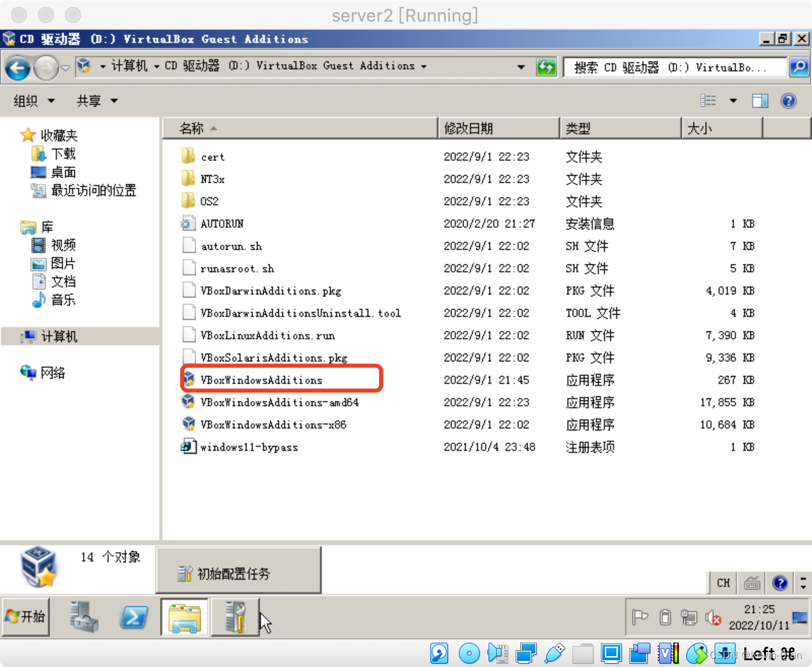Launch Server Manager from the taskbar
Image resolution: width=812 pixels, height=667 pixels.
tap(84, 617)
